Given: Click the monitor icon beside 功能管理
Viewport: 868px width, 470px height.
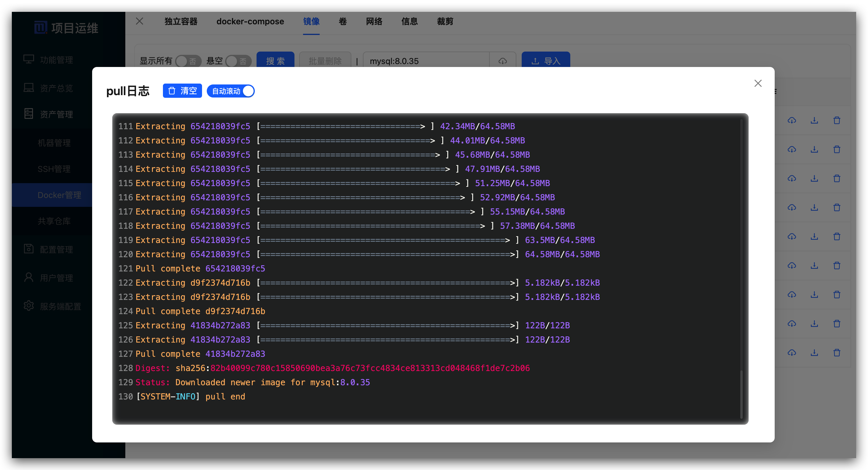Looking at the screenshot, I should [x=29, y=59].
